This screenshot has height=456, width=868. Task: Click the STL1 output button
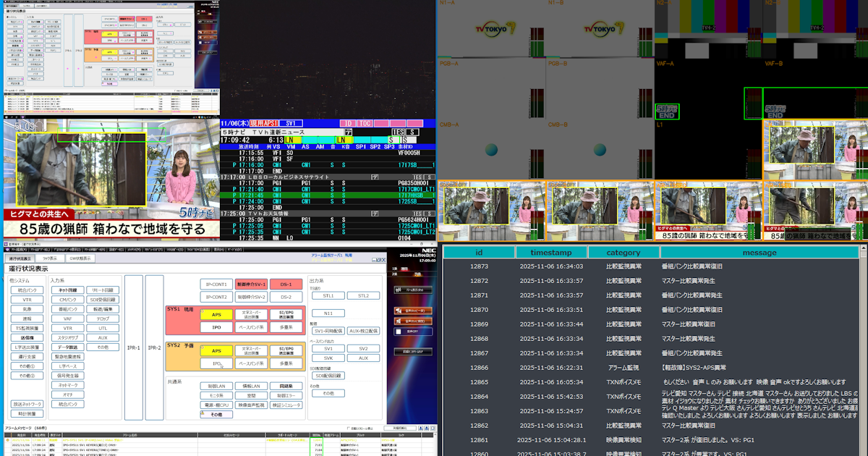coord(328,295)
